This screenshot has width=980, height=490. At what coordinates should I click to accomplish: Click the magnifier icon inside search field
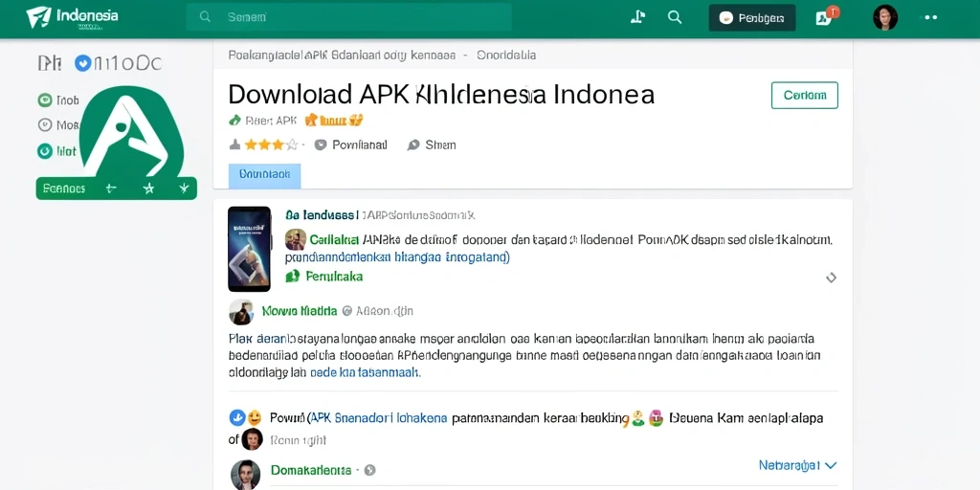[205, 17]
